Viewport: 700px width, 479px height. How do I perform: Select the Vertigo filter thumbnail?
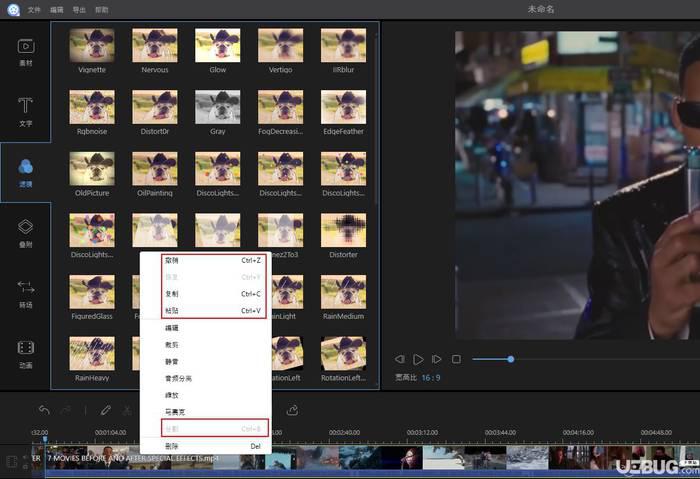[x=280, y=45]
